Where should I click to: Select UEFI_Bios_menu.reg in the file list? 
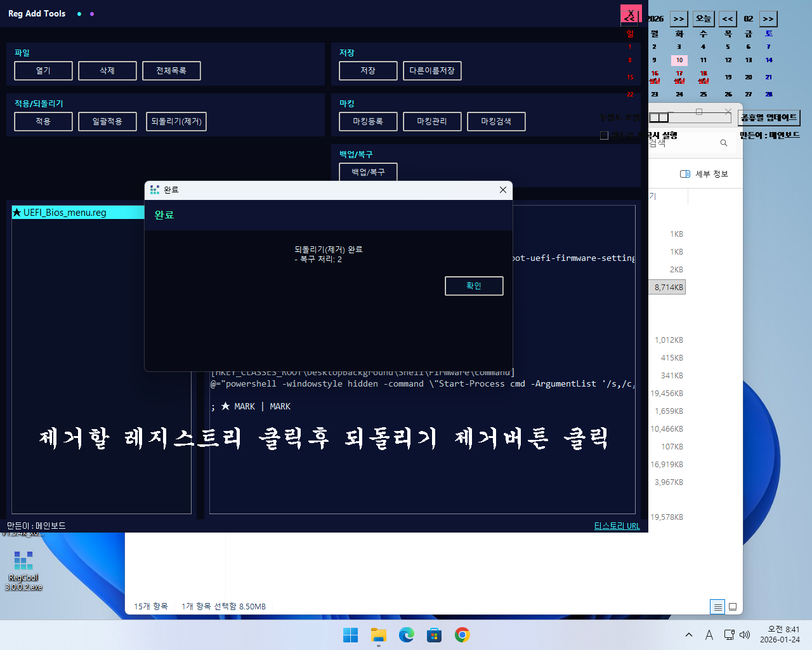[x=79, y=213]
